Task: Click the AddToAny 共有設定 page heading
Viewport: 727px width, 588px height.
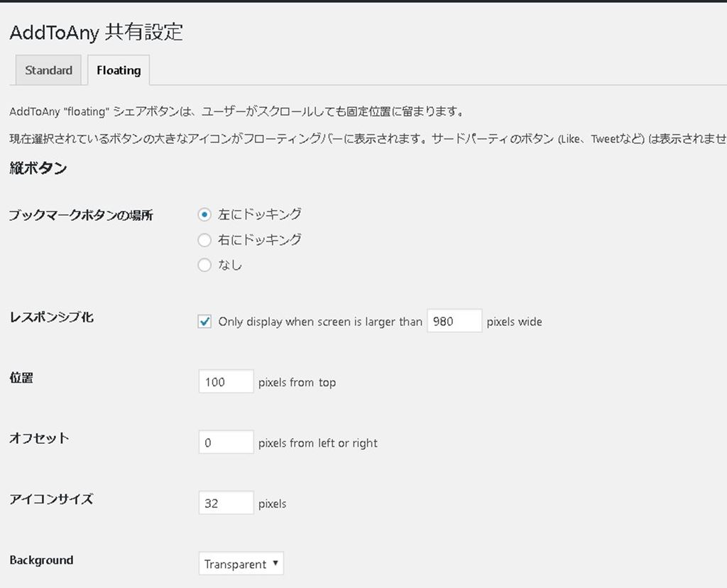Action: [96, 33]
